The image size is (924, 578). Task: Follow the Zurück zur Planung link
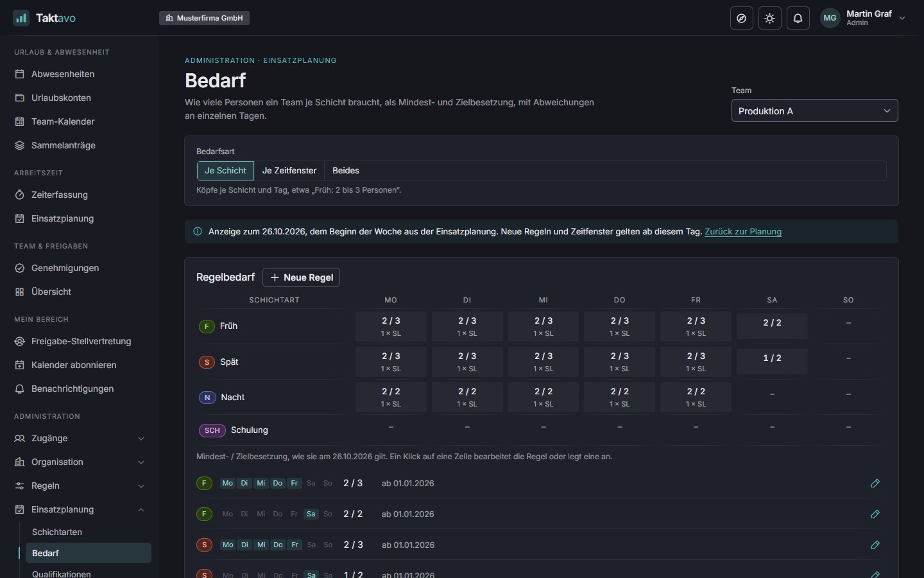(743, 232)
